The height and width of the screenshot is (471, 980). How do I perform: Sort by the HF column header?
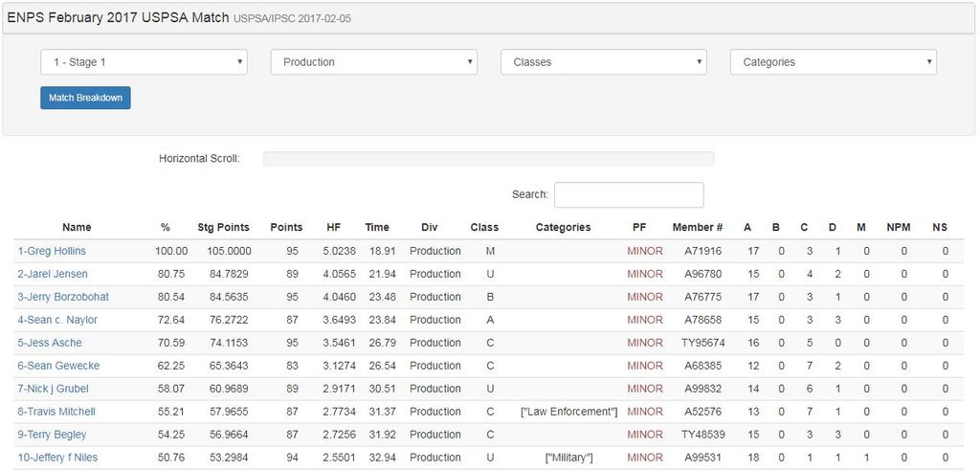tap(333, 227)
